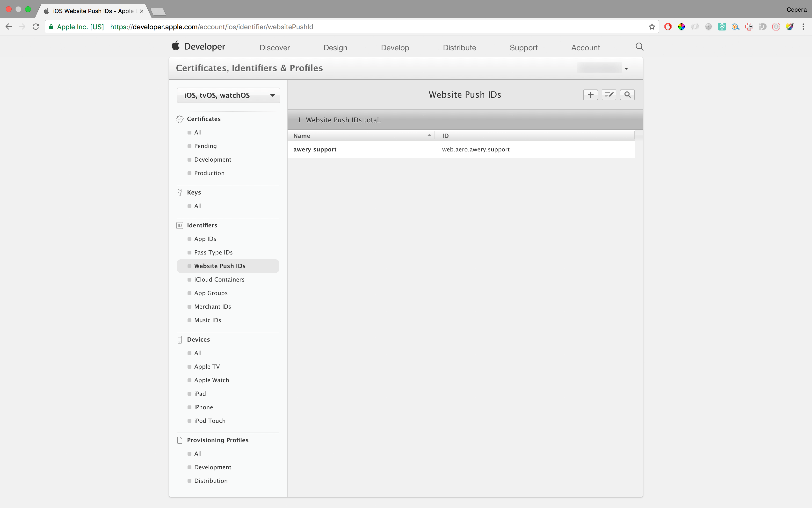Viewport: 812px width, 508px height.
Task: Select Pending certificates
Action: [x=205, y=146]
